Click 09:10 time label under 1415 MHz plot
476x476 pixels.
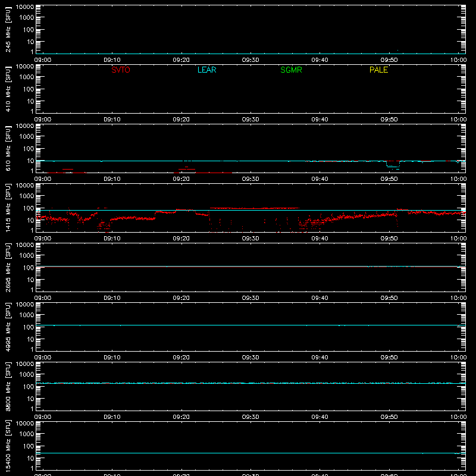point(112,239)
